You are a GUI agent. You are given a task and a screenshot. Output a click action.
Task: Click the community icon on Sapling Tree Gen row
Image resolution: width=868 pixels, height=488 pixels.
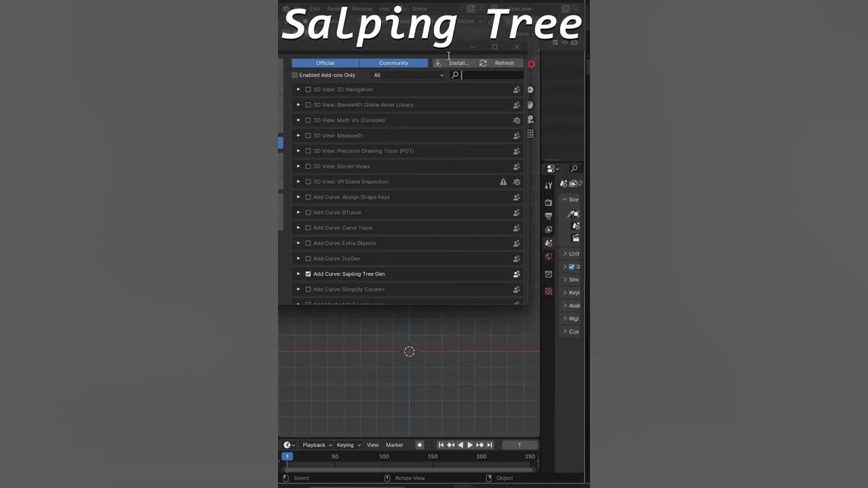coord(517,274)
